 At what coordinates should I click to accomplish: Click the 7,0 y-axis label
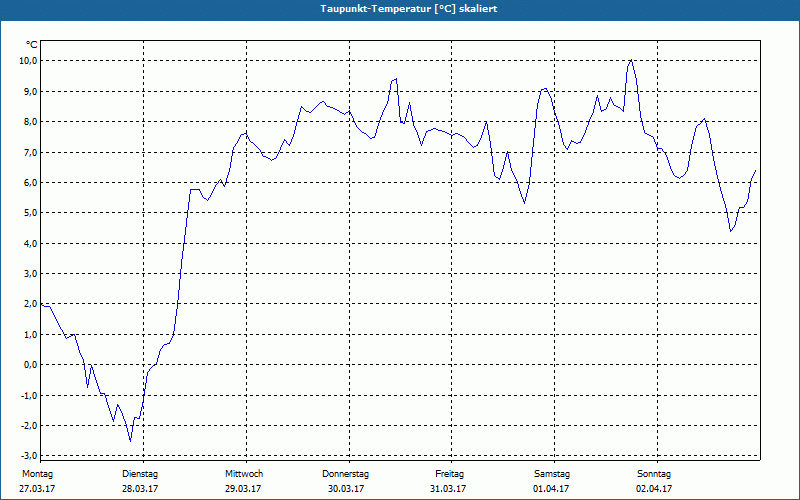pos(30,152)
